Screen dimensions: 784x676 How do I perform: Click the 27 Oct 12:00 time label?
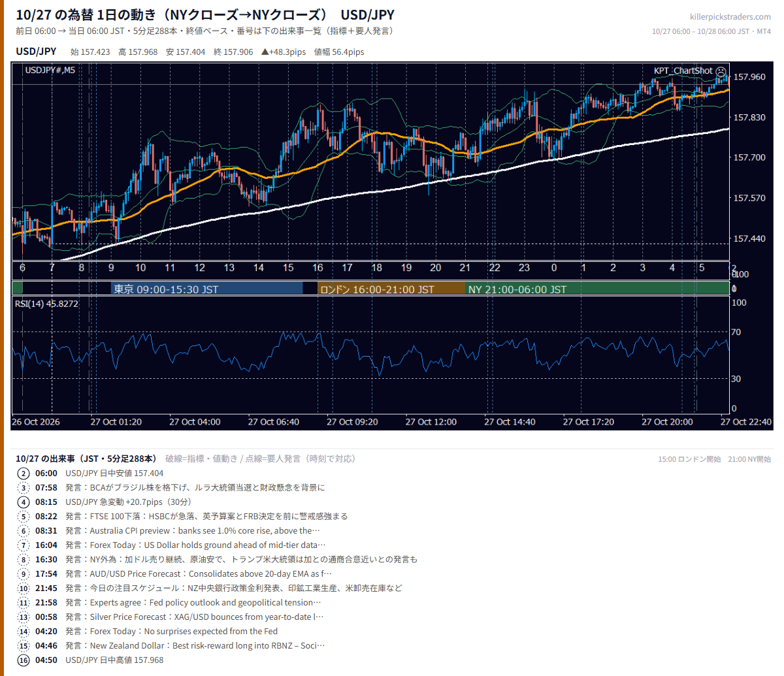coord(431,422)
